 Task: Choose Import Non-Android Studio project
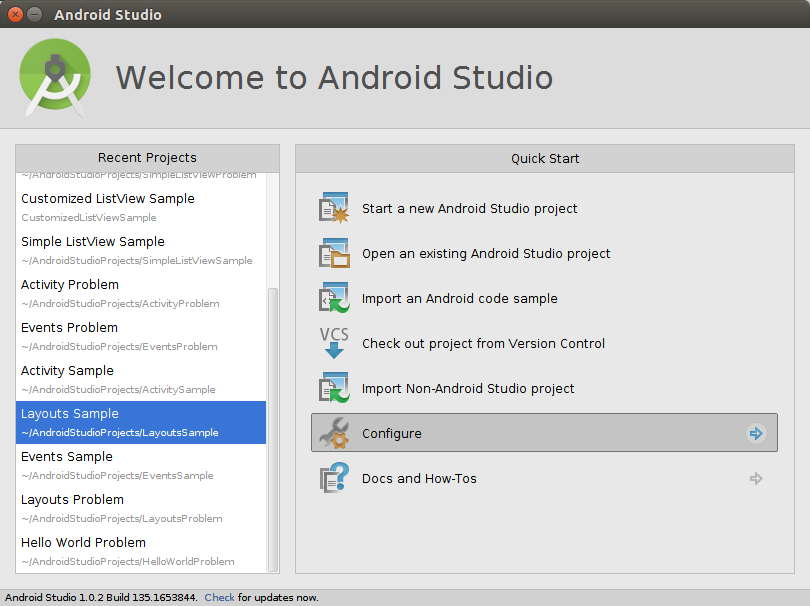point(468,389)
